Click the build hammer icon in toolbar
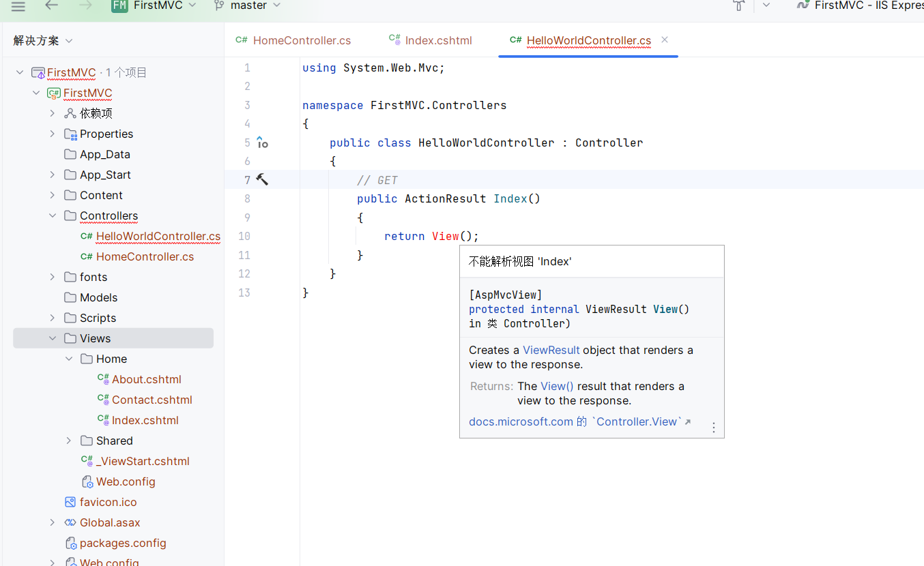This screenshot has height=566, width=924. (738, 5)
